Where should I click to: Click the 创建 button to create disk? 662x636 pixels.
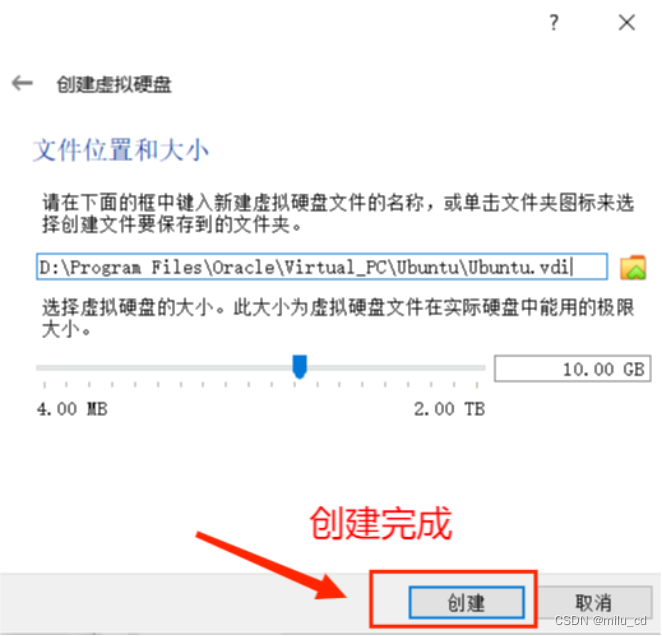(466, 602)
